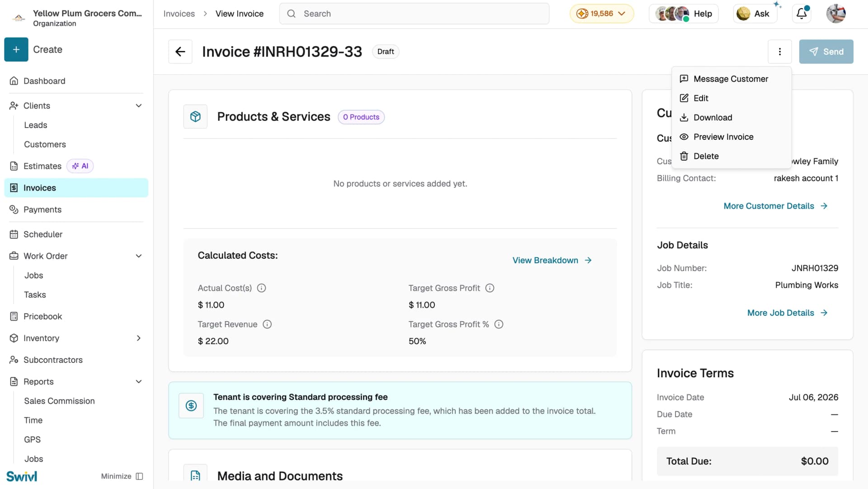Open the Customers page
This screenshot has width=868, height=489.
[45, 145]
